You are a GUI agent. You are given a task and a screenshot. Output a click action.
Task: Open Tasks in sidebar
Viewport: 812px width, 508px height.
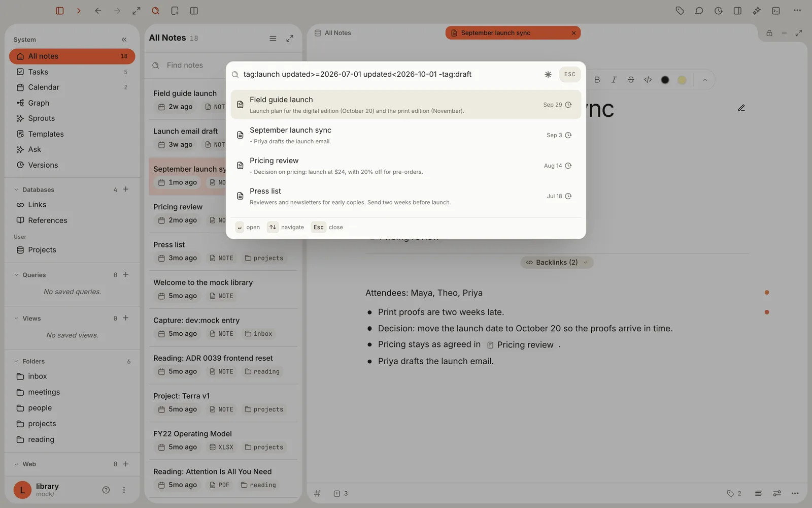(x=72, y=72)
